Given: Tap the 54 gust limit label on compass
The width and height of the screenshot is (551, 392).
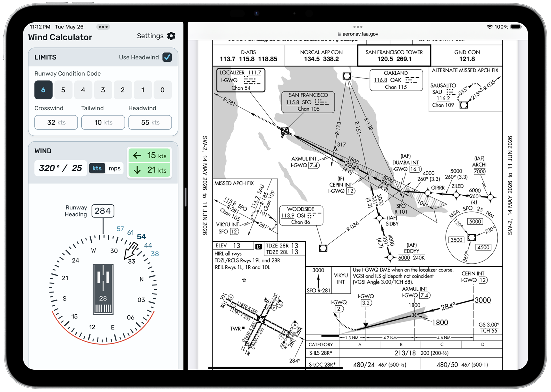Looking at the screenshot, I should (141, 236).
